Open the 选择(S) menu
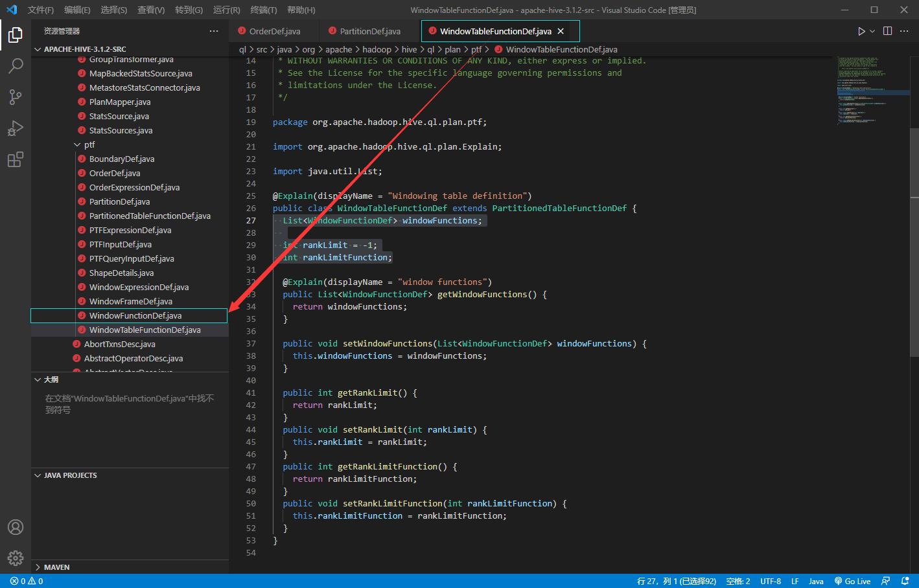 (x=114, y=10)
